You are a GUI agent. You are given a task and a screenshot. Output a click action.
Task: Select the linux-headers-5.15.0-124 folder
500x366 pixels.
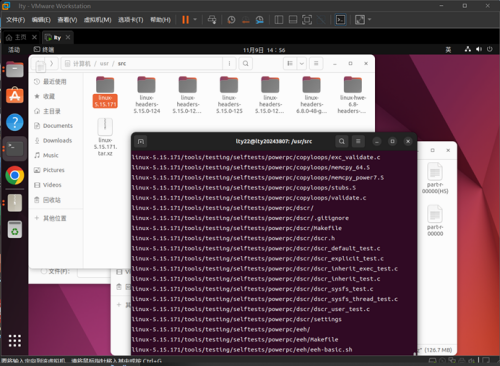click(x=147, y=95)
